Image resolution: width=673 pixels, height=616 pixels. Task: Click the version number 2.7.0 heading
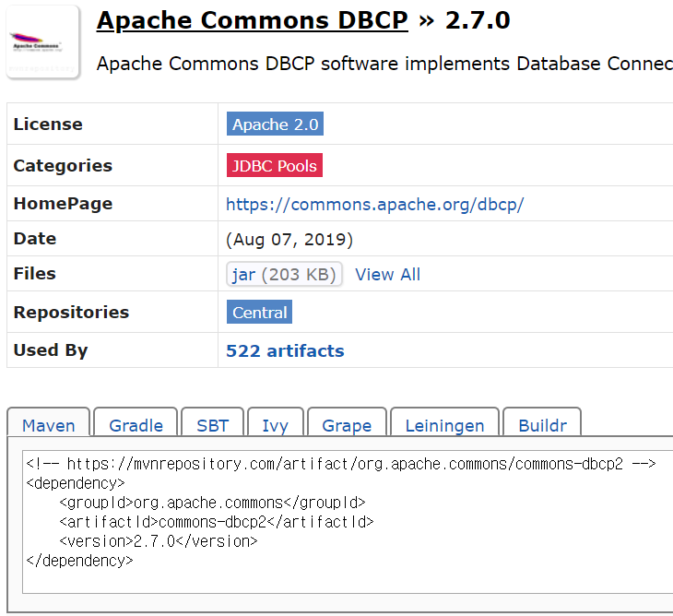pyautogui.click(x=478, y=20)
